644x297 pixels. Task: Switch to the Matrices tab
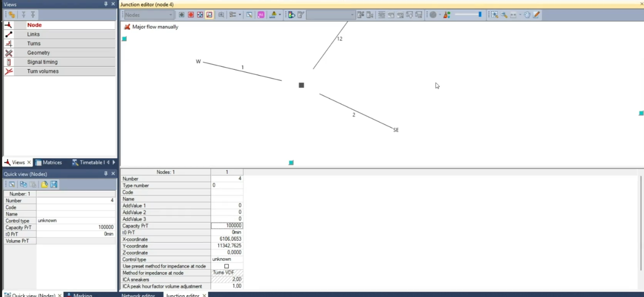coord(49,163)
